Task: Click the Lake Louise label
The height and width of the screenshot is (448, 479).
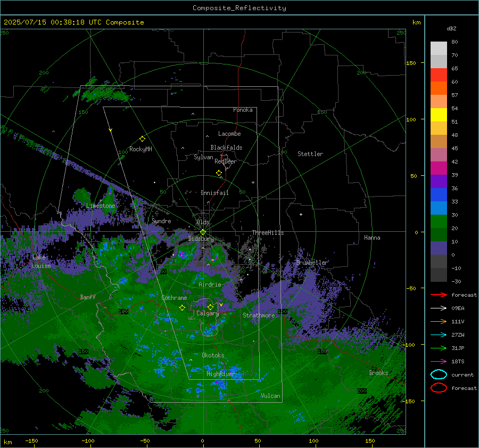Action: 41,262
